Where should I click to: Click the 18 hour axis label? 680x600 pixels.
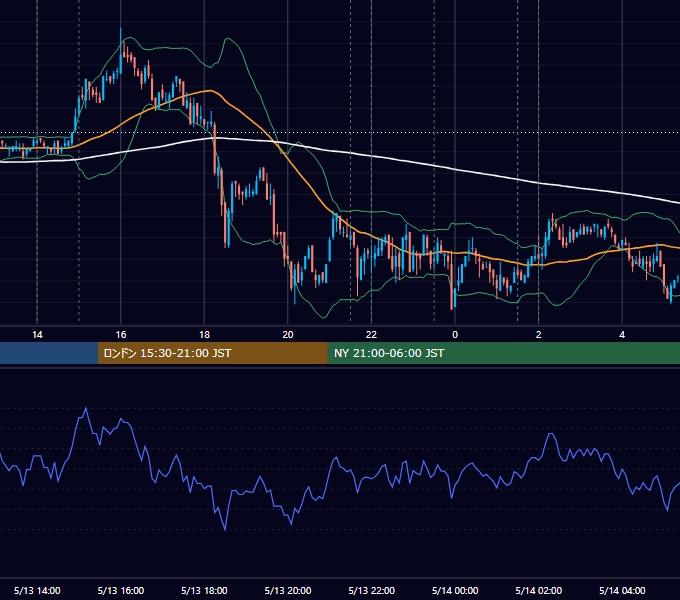(204, 335)
